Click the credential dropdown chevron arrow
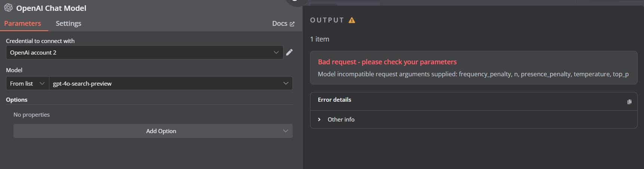644x169 pixels. (276, 52)
